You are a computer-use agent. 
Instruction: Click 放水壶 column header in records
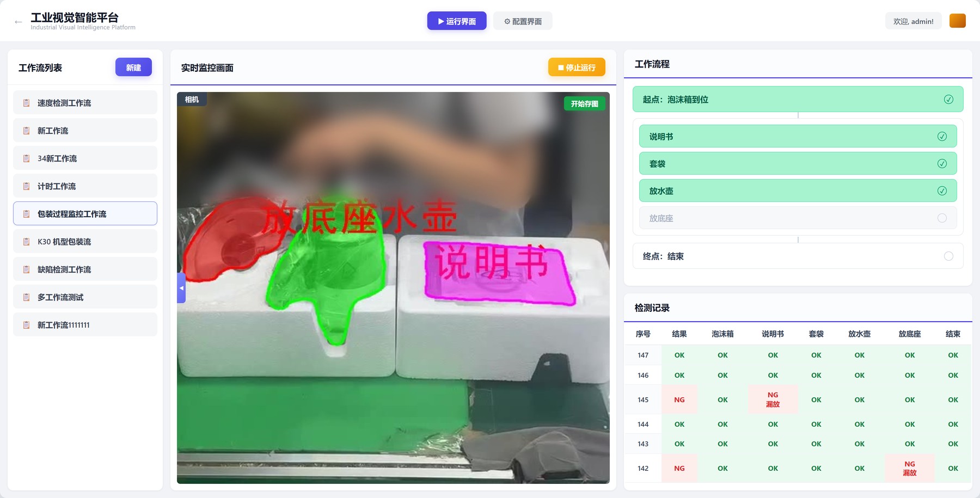(x=859, y=334)
